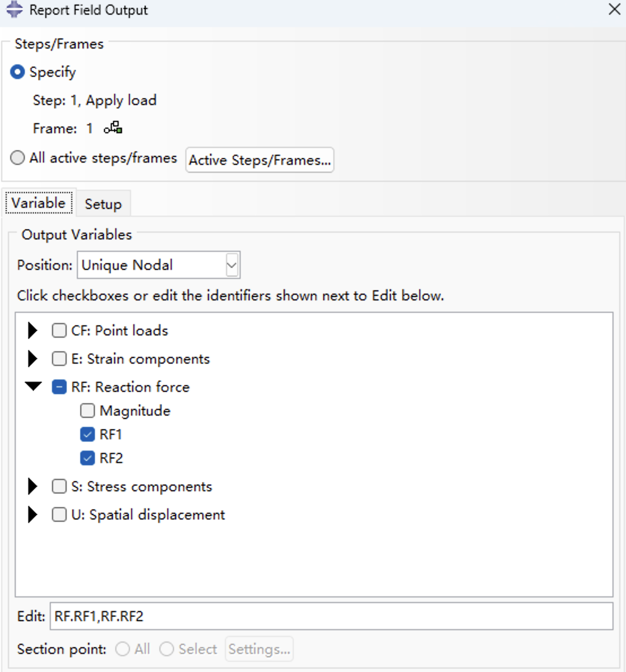Image resolution: width=626 pixels, height=672 pixels.
Task: Click the Edit identifiers text field
Action: click(x=331, y=616)
